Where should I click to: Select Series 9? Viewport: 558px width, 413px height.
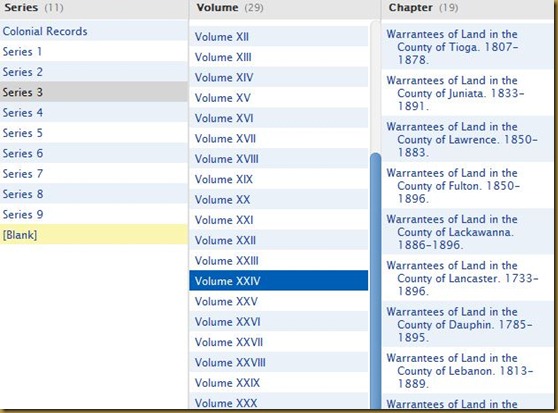[x=94, y=214]
